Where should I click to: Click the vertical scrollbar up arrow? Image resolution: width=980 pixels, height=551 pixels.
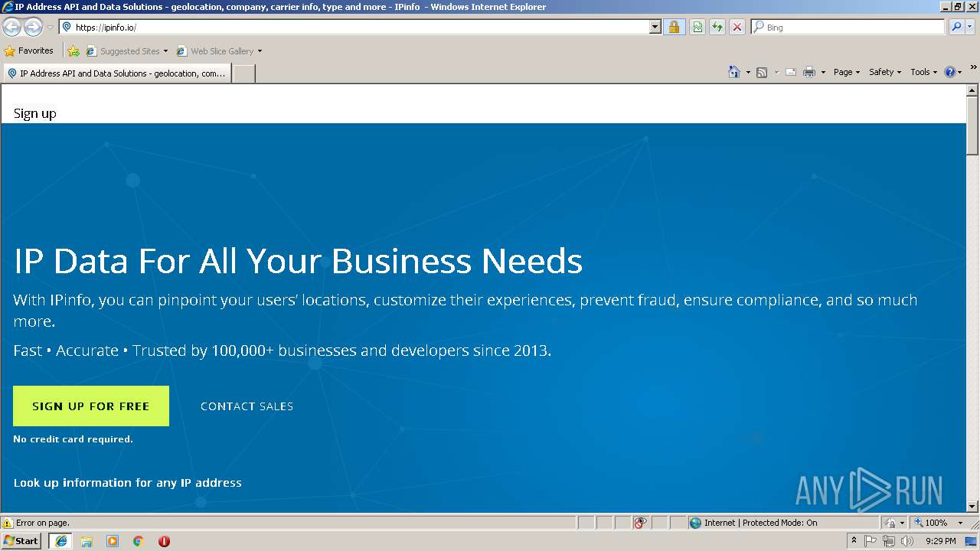click(x=972, y=90)
